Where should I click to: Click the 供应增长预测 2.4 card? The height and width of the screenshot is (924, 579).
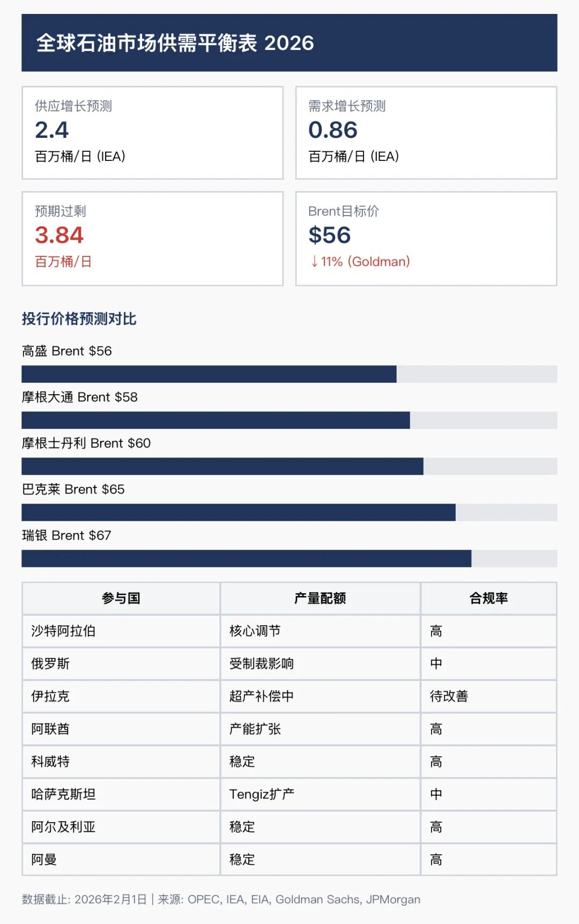coord(152,132)
